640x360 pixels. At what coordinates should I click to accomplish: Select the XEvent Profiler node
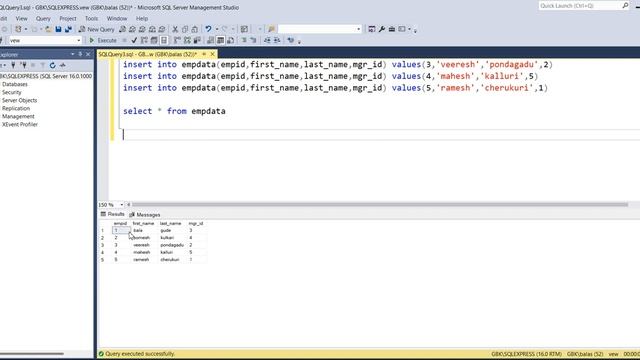[x=20, y=124]
